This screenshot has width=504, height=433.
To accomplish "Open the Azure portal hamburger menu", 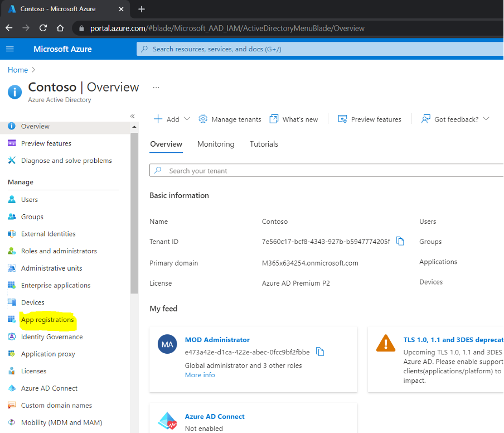I will (x=10, y=49).
